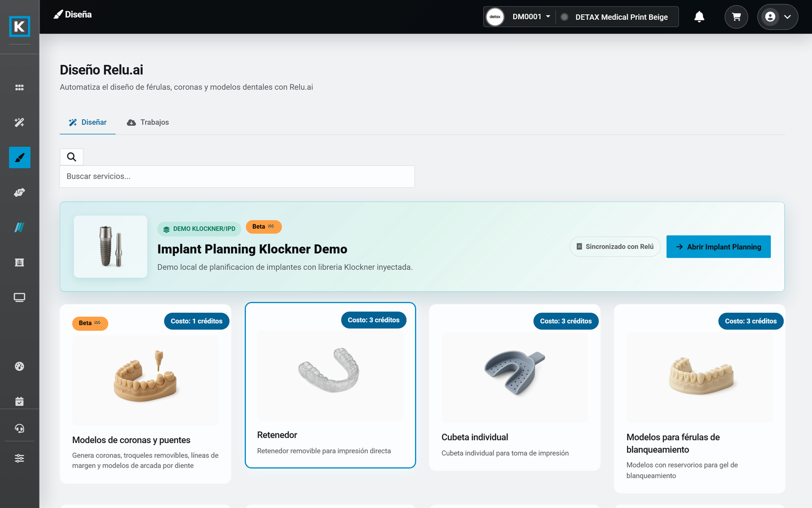Click the Sincronizado con Relú badge
The height and width of the screenshot is (508, 812).
pos(615,247)
